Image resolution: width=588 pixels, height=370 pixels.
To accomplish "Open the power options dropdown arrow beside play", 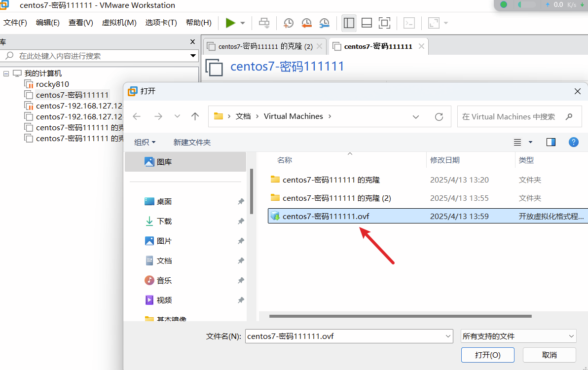I will [x=243, y=23].
